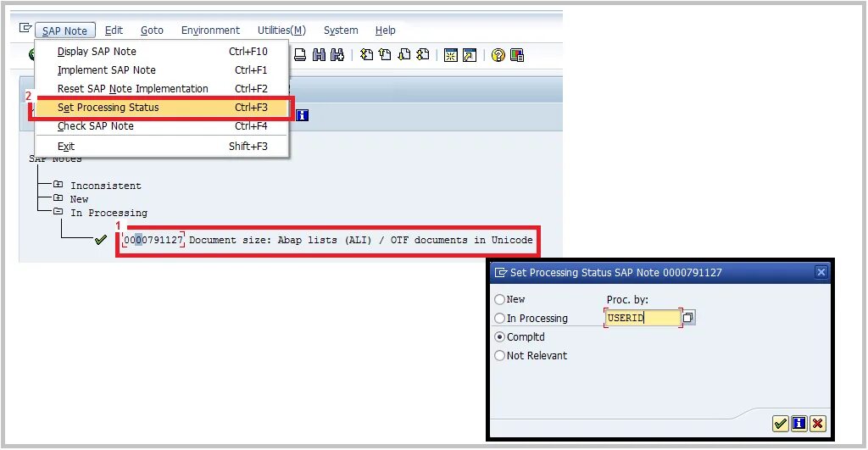This screenshot has width=868, height=450.
Task: Choose Exit from SAP Note menu
Action: (x=162, y=147)
